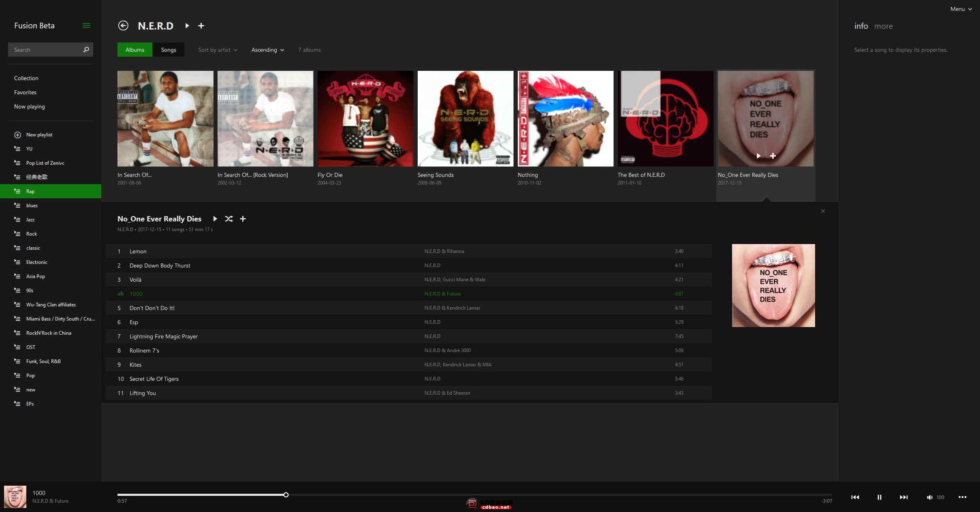Open the Favorites section

[x=25, y=92]
